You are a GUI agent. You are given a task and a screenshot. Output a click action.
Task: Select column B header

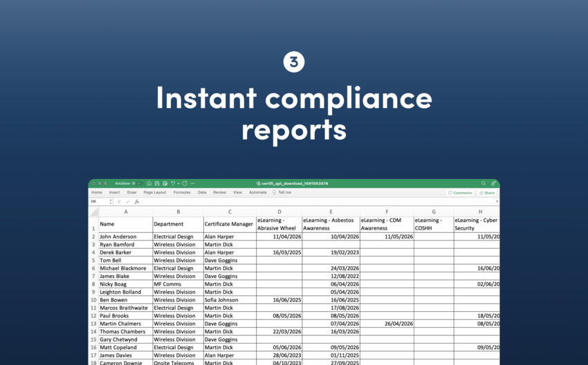click(178, 212)
